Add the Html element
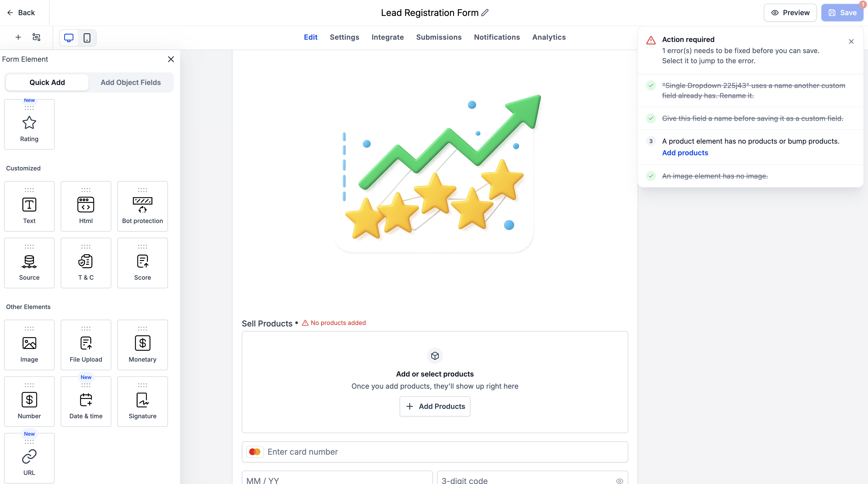The image size is (868, 484). (x=86, y=206)
